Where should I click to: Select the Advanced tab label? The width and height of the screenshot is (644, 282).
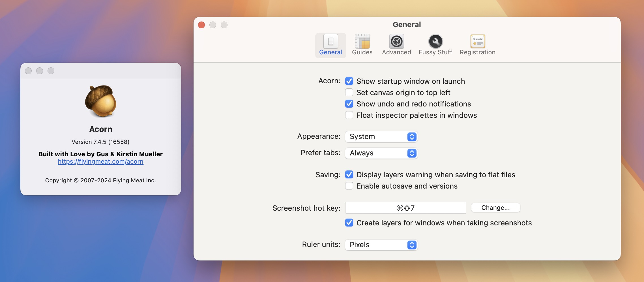point(396,52)
